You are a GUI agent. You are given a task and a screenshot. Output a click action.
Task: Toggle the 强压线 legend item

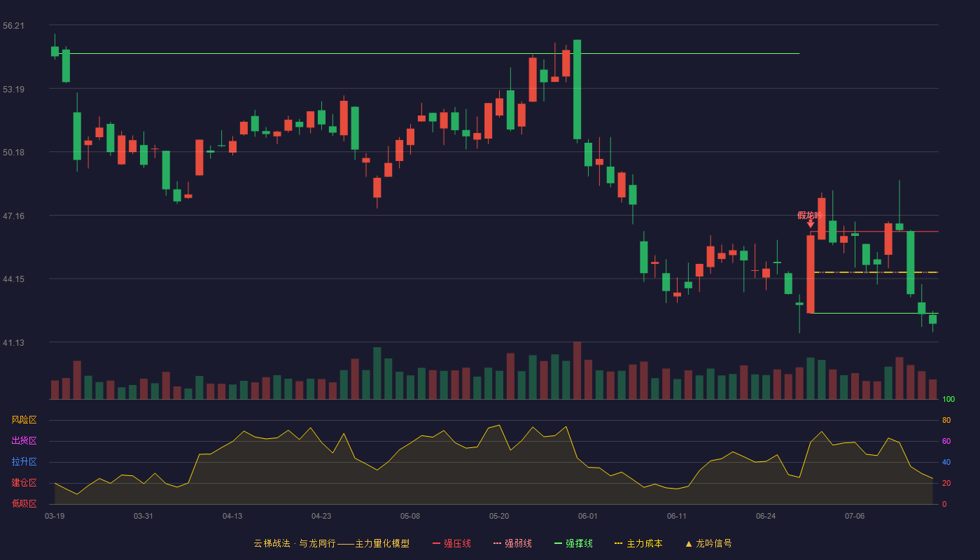point(451,543)
